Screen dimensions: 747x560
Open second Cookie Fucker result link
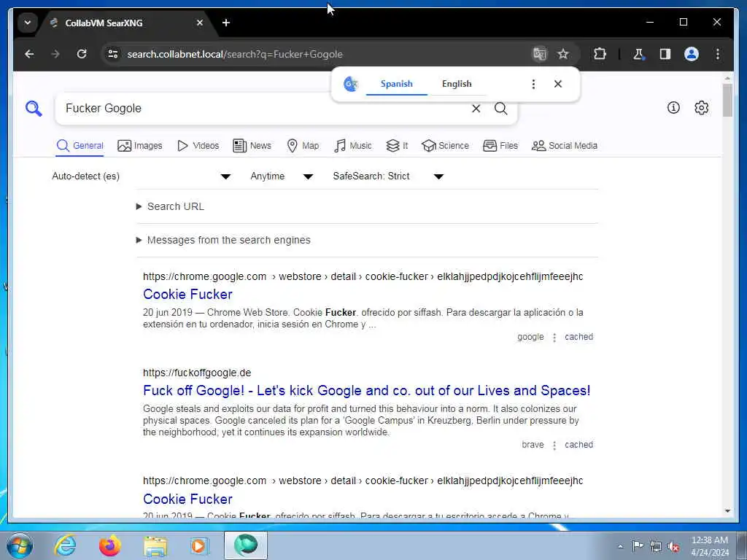click(187, 499)
